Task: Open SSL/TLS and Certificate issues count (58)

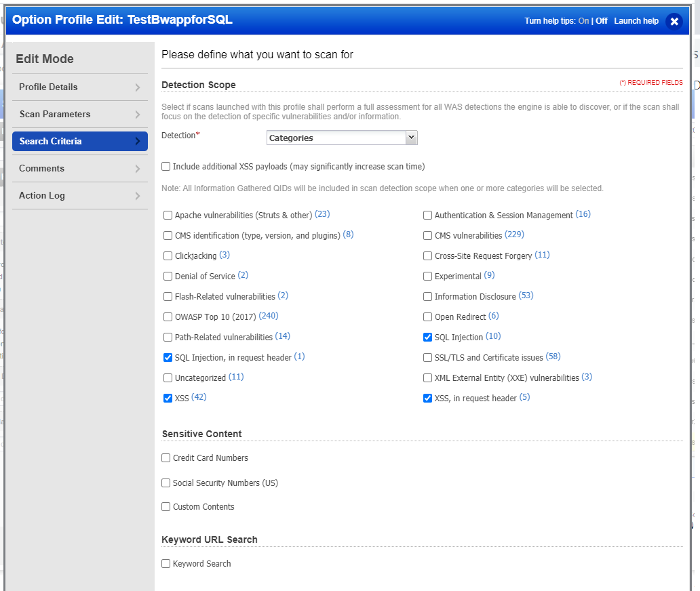Action: pos(553,356)
